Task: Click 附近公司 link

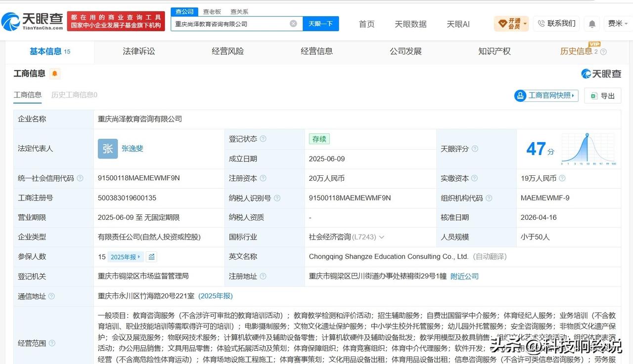Action: pyautogui.click(x=464, y=277)
